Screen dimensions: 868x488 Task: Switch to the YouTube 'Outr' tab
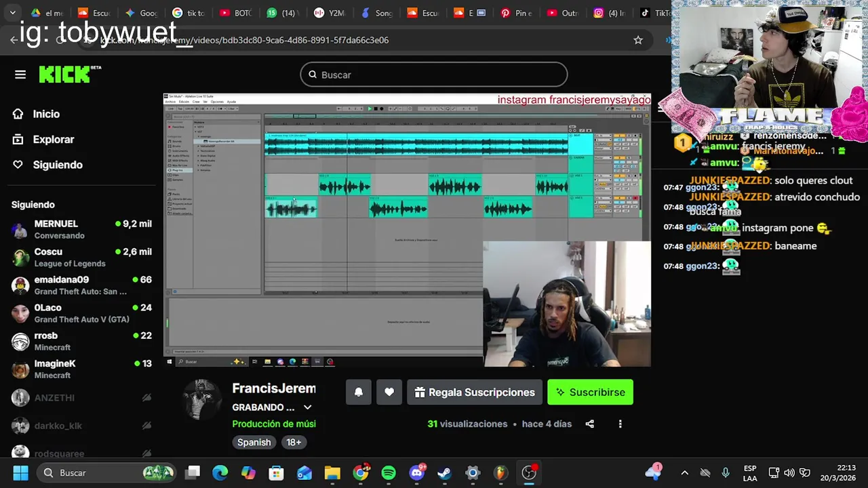563,13
